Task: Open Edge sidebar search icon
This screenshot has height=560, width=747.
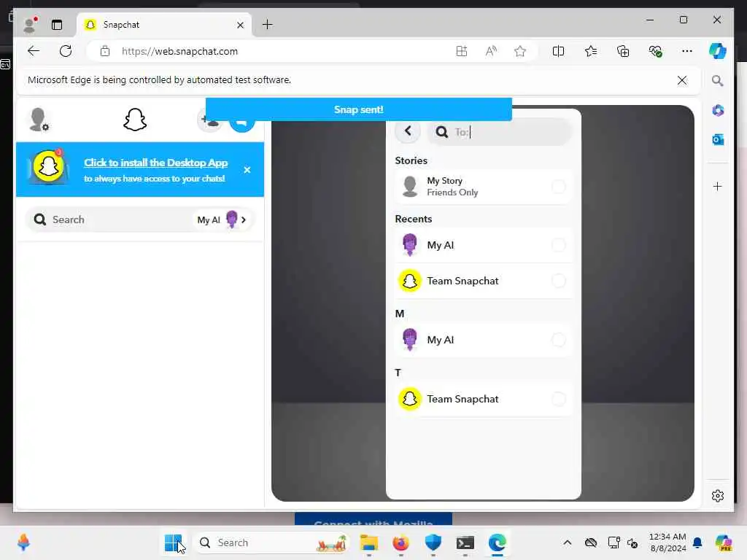Action: pyautogui.click(x=718, y=81)
